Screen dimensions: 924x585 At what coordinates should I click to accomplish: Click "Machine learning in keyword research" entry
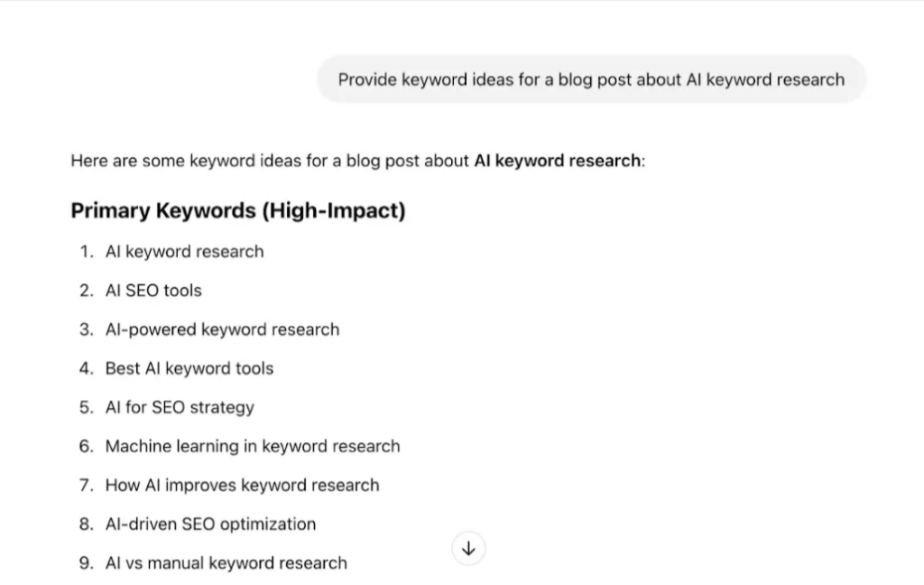pyautogui.click(x=252, y=446)
